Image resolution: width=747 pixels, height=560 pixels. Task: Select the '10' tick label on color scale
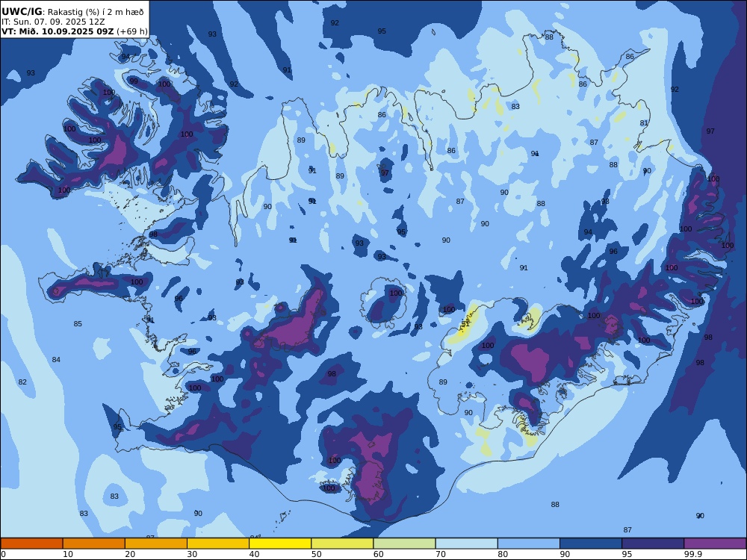coord(68,554)
